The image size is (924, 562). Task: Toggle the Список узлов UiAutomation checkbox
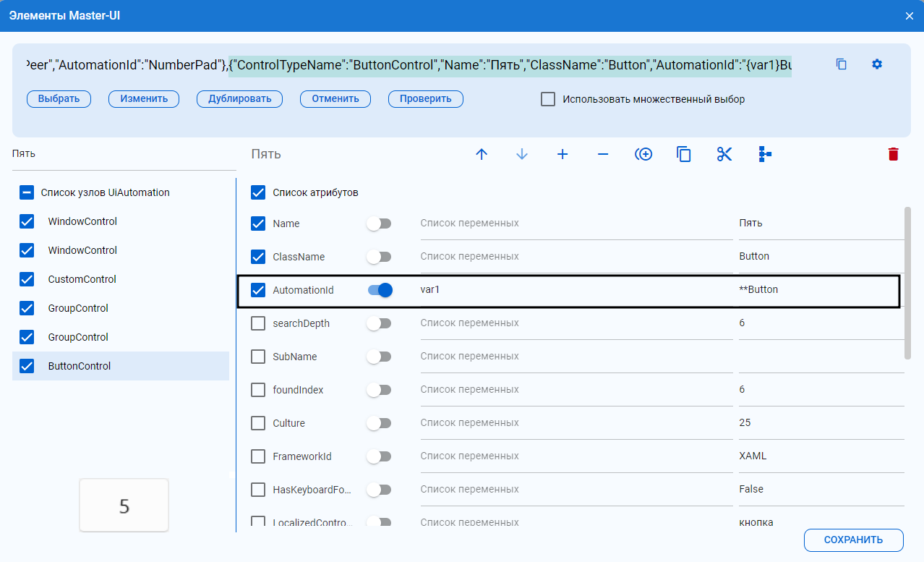[27, 192]
